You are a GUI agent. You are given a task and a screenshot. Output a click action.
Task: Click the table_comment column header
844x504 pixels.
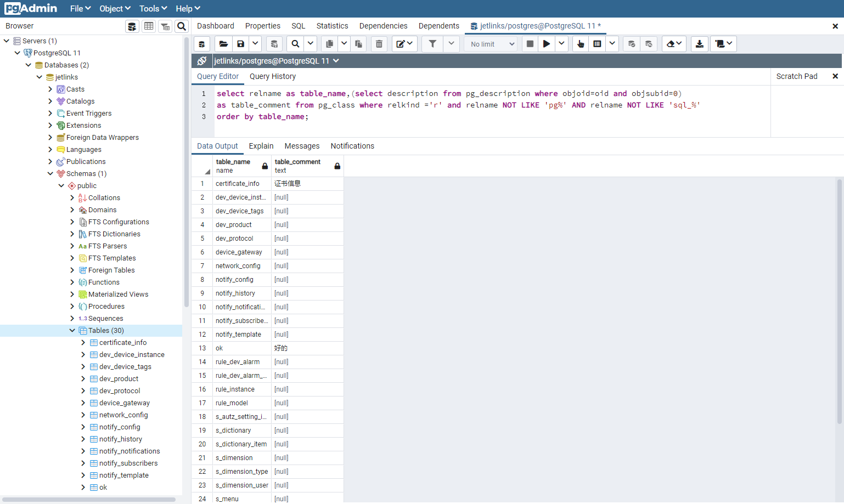point(307,166)
